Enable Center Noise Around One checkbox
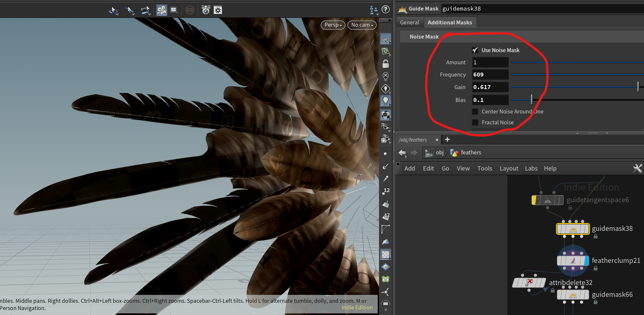 [475, 111]
